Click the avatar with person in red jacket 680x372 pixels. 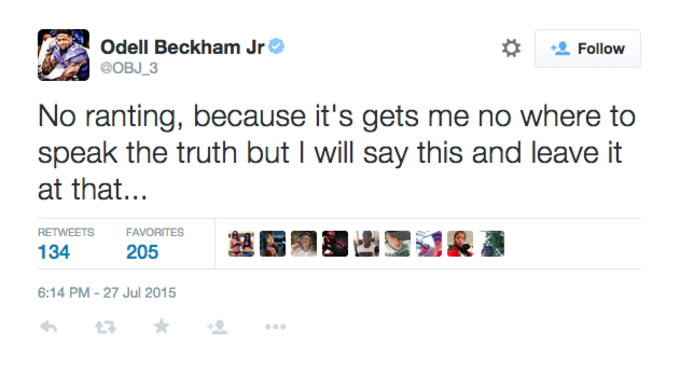pyautogui.click(x=460, y=244)
